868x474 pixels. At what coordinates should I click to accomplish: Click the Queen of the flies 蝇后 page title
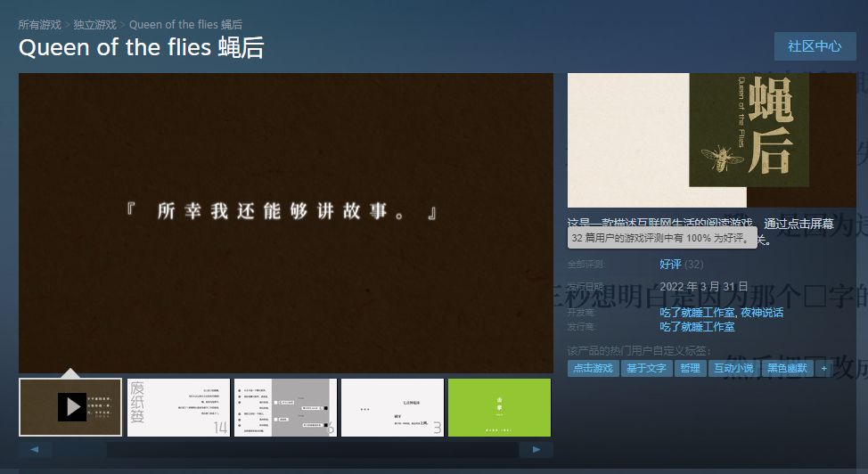[141, 47]
